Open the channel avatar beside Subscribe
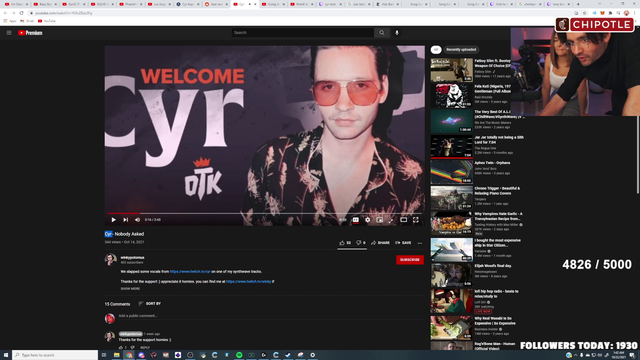The height and width of the screenshot is (360, 640). (x=110, y=260)
